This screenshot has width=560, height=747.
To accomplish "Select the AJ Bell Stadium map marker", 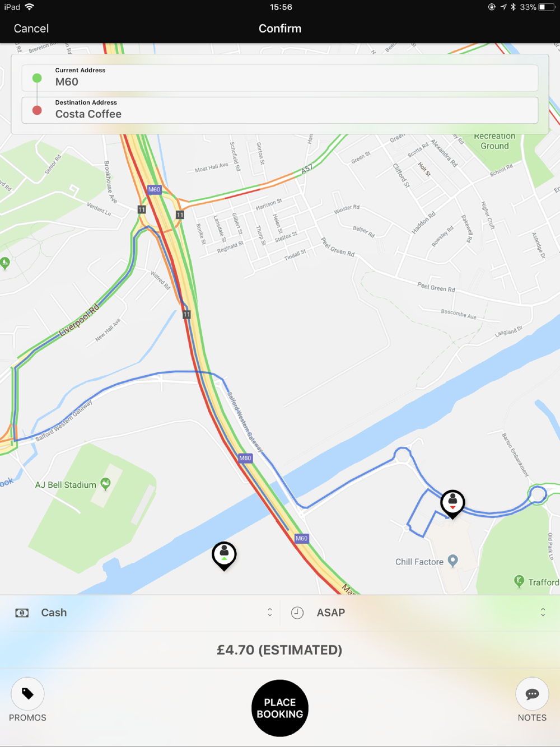I will (105, 483).
